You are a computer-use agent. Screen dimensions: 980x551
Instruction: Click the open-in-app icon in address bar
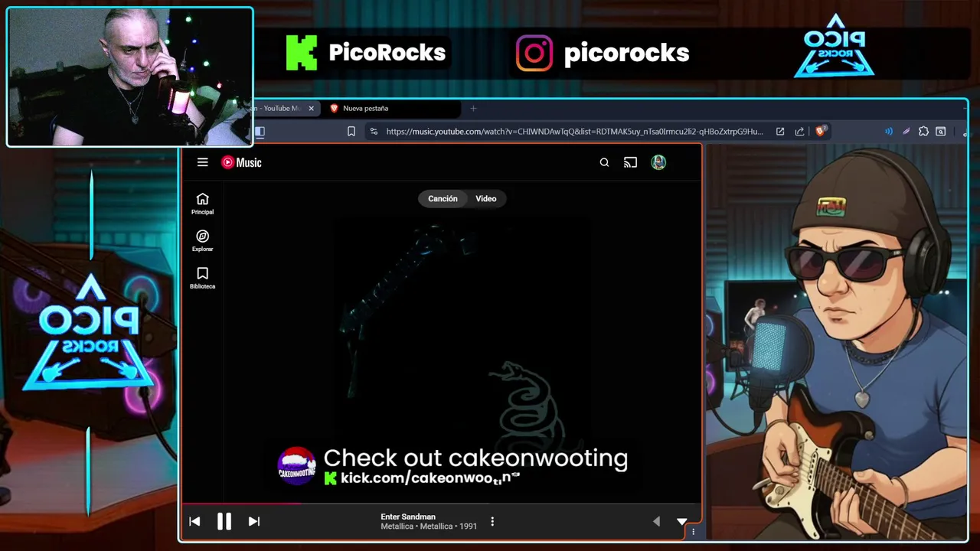[x=780, y=132]
